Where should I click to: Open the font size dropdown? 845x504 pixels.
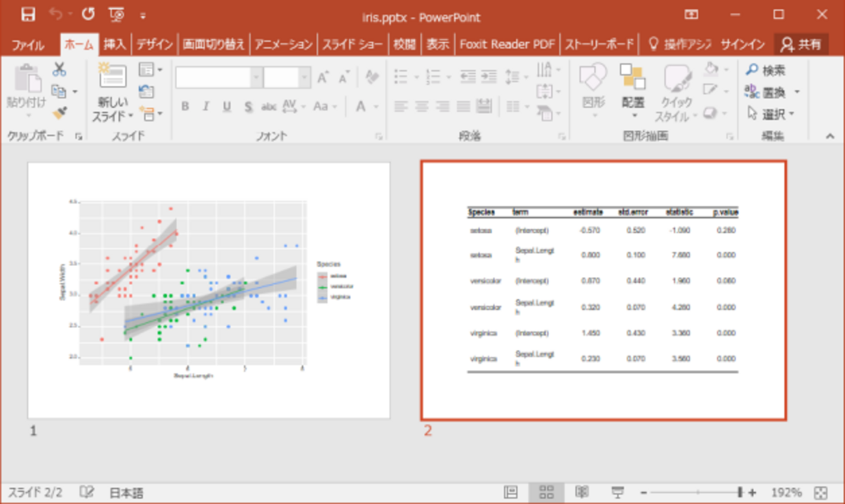(x=304, y=77)
